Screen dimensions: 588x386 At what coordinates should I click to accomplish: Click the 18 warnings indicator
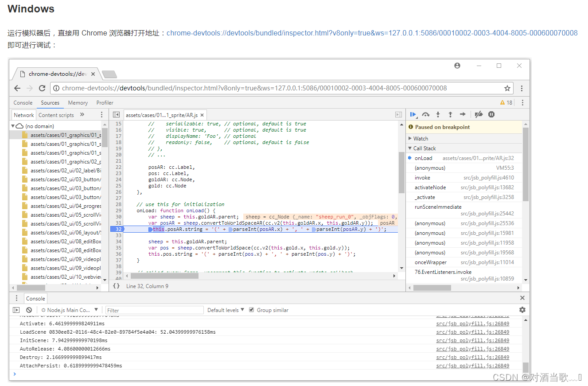(506, 103)
